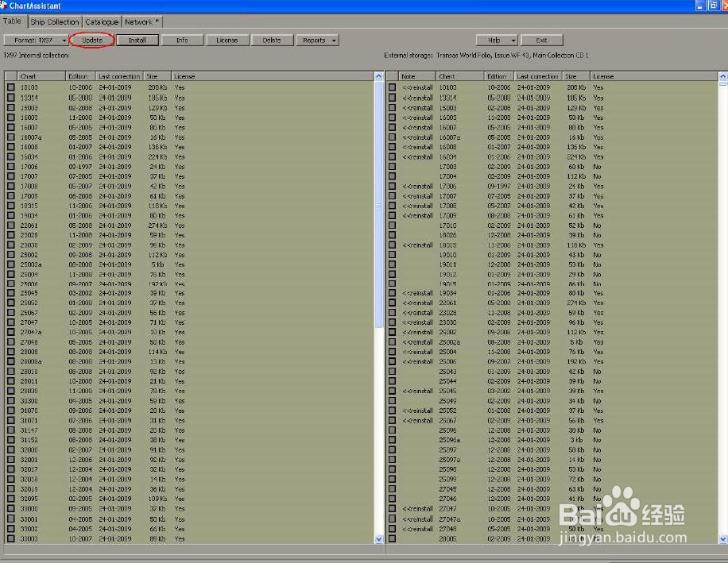Sort external list by Edition column header
Screen dimensions: 728x563
tap(498, 76)
